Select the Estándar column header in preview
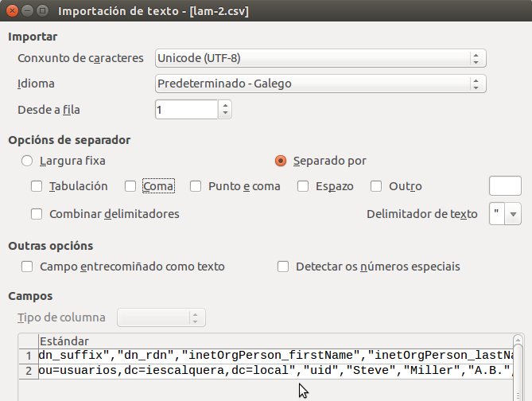532x401 pixels. 275,341
